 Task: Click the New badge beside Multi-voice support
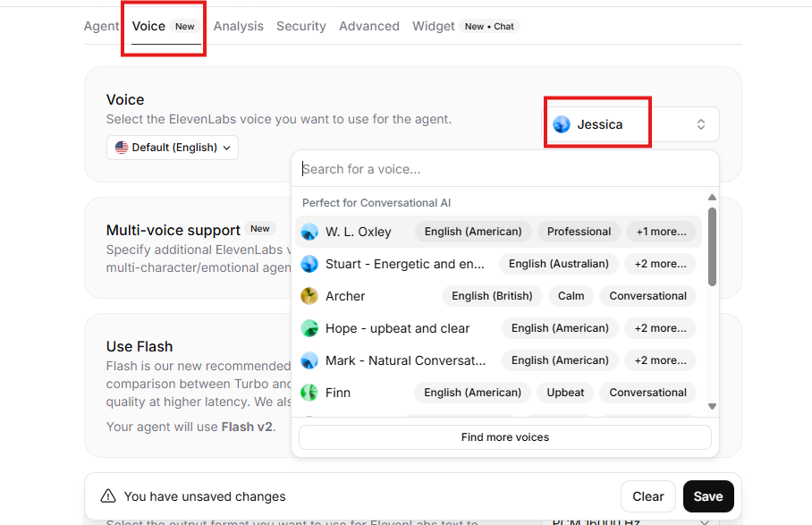[x=260, y=229]
